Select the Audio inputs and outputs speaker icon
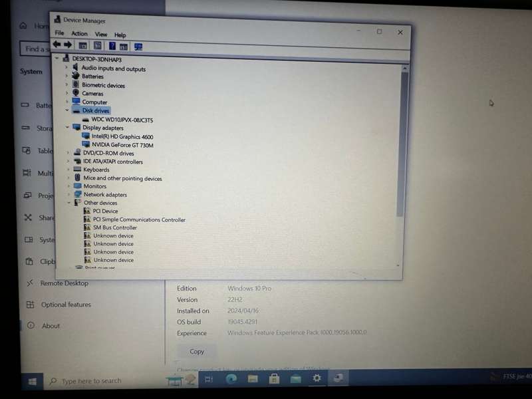Image resolution: width=532 pixels, height=399 pixels. (76, 68)
